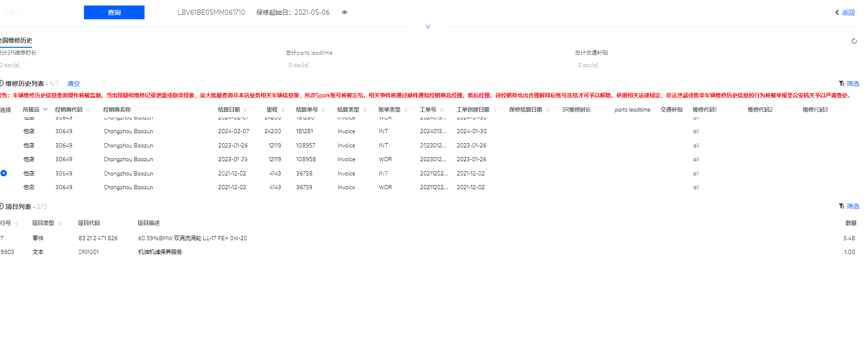868x349 pixels.
Task: Click the parts leadtime column header
Action: pos(632,110)
